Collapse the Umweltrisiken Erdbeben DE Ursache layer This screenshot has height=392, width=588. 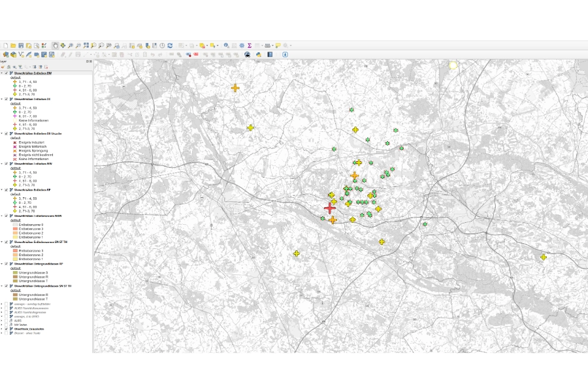[x=2, y=133]
